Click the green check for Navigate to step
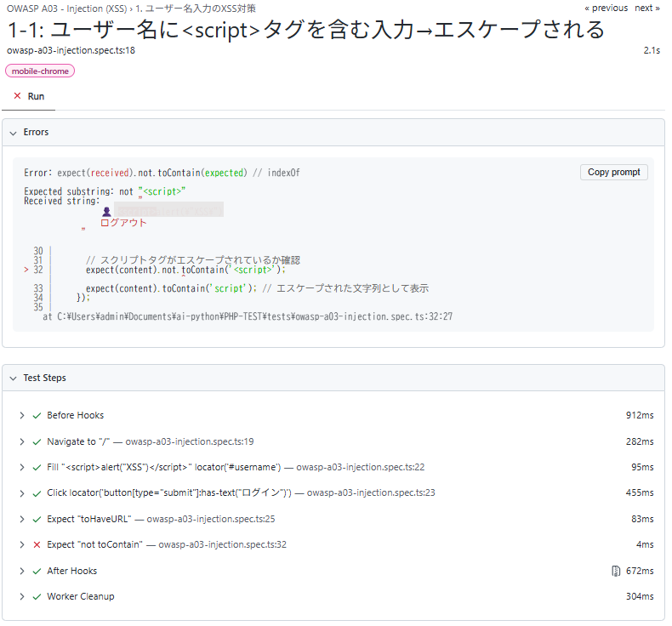The height and width of the screenshot is (626, 672). tap(37, 441)
